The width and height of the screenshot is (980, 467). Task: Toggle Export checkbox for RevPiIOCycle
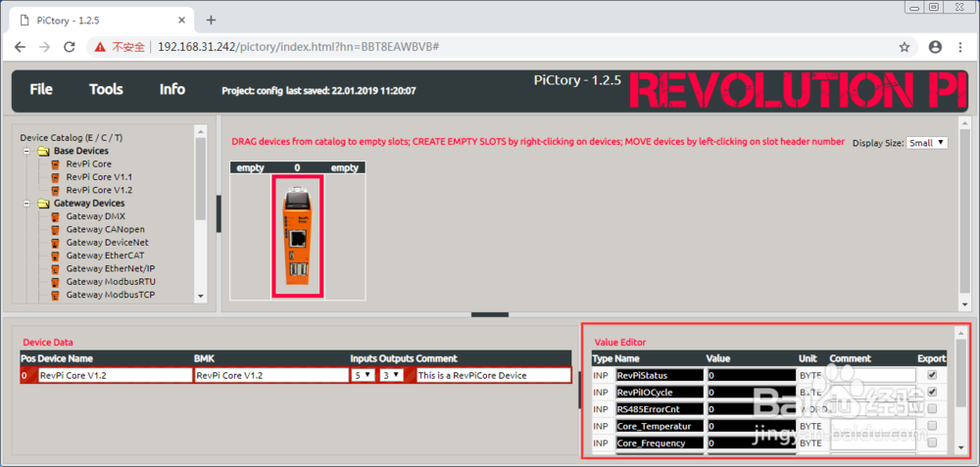pos(933,392)
